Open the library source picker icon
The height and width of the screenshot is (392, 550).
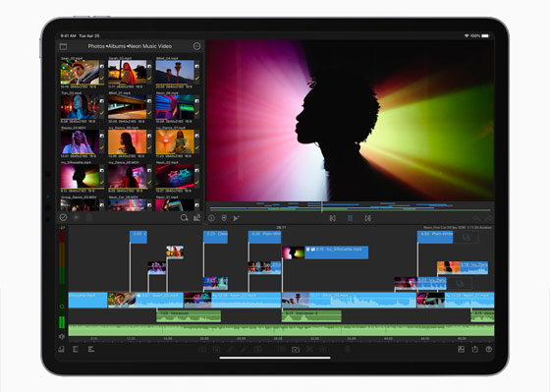63,46
